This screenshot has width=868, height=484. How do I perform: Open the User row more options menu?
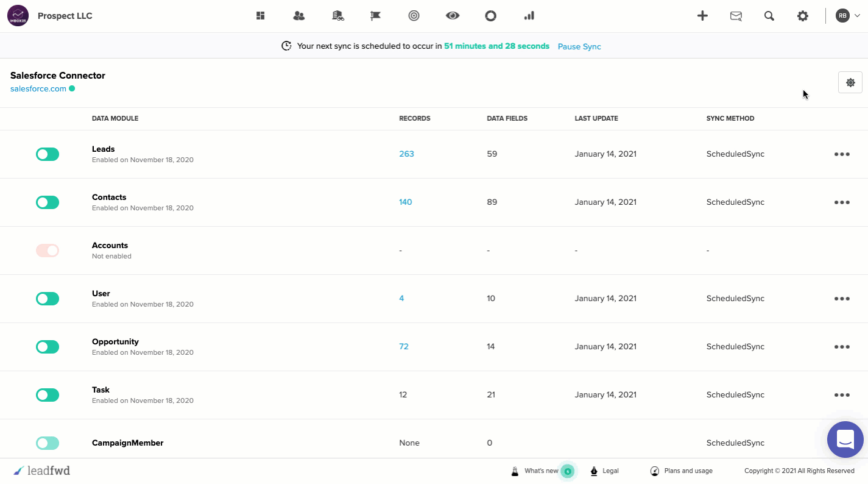pyautogui.click(x=842, y=299)
